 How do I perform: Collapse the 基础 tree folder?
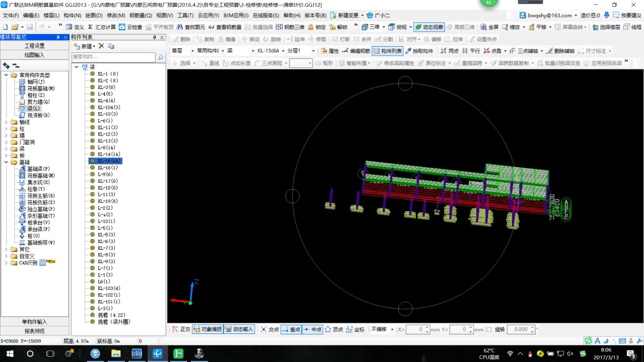coord(6,162)
